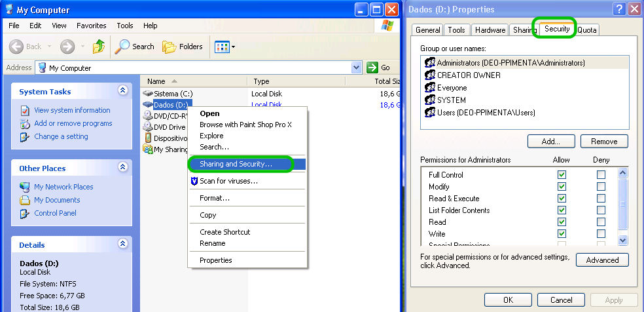Toggle Allow checkbox for Full Control
Image resolution: width=644 pixels, height=312 pixels.
click(x=562, y=175)
